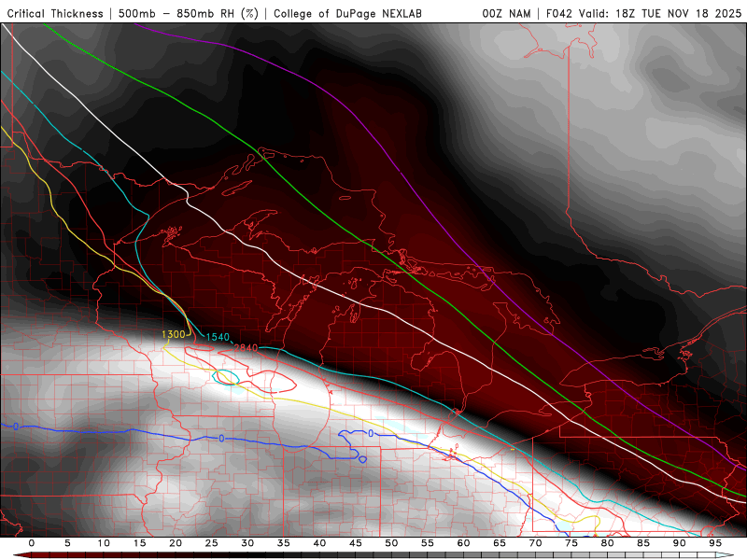Click the "15" value on the color scale
The width and height of the screenshot is (747, 560).
pos(139,543)
